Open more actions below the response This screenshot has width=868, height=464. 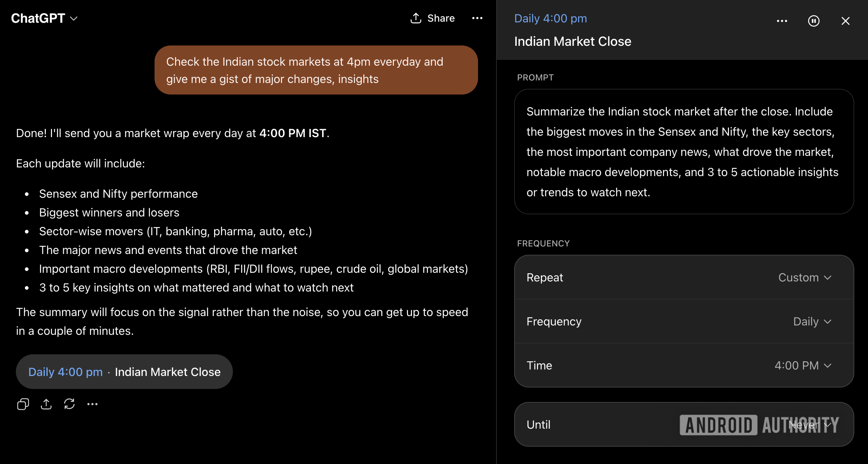pos(92,404)
